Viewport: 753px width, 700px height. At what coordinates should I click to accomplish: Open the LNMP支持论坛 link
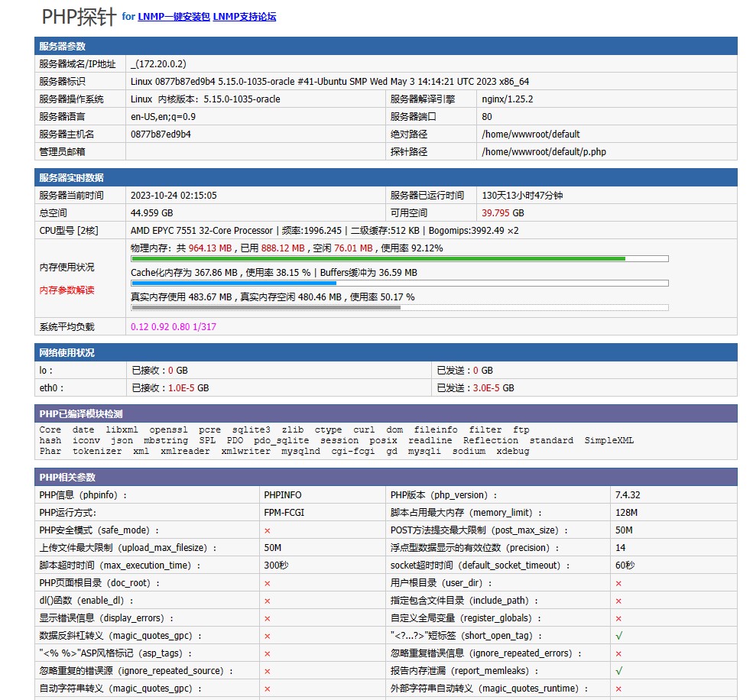(244, 16)
